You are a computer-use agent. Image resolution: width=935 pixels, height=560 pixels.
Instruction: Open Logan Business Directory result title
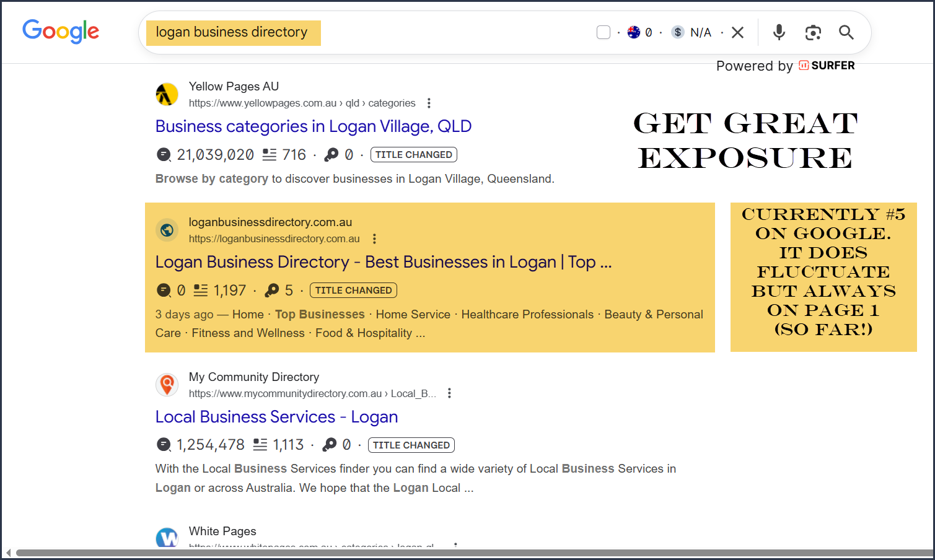click(383, 262)
